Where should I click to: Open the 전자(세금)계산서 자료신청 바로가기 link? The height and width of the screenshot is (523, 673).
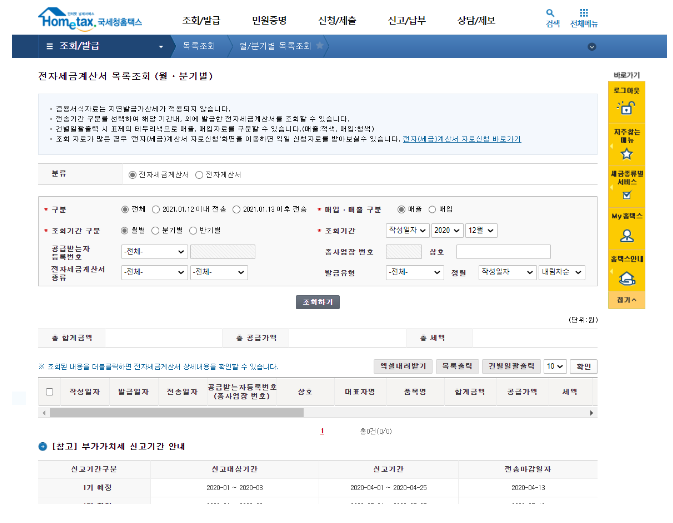pyautogui.click(x=462, y=139)
